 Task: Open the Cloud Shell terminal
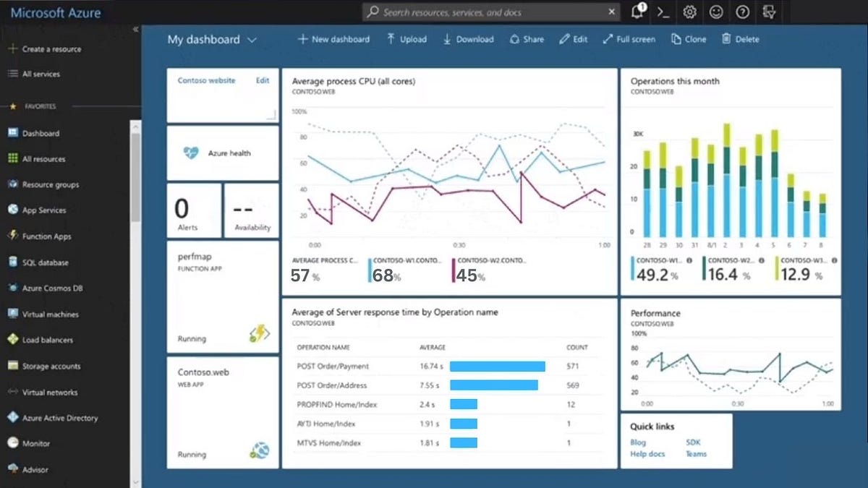pos(663,12)
